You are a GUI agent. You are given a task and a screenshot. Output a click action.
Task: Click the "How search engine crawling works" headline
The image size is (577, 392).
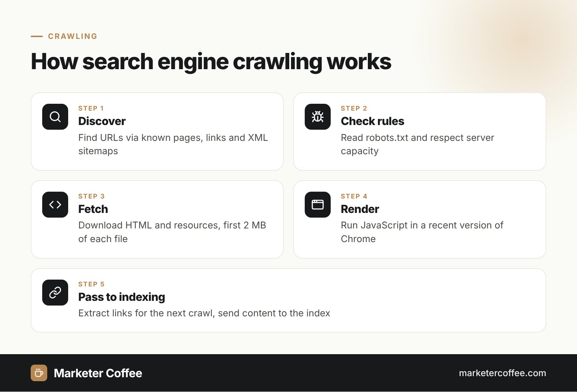pyautogui.click(x=211, y=62)
